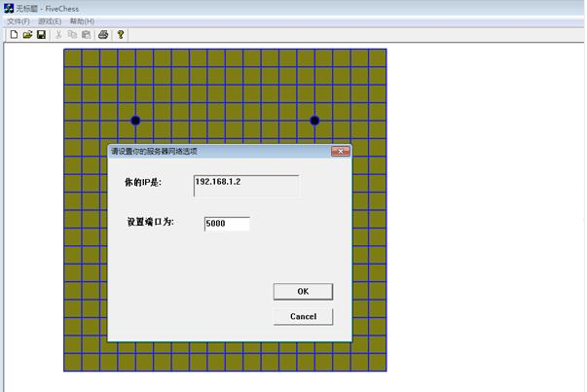Screen dimensions: 587x392
Task: Click the upper-right star point on board
Action: tap(314, 121)
